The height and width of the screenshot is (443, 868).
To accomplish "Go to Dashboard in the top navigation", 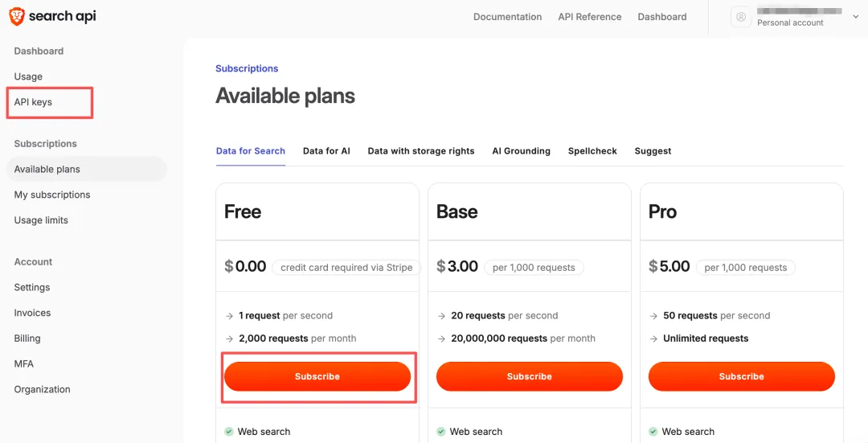I will 661,17.
